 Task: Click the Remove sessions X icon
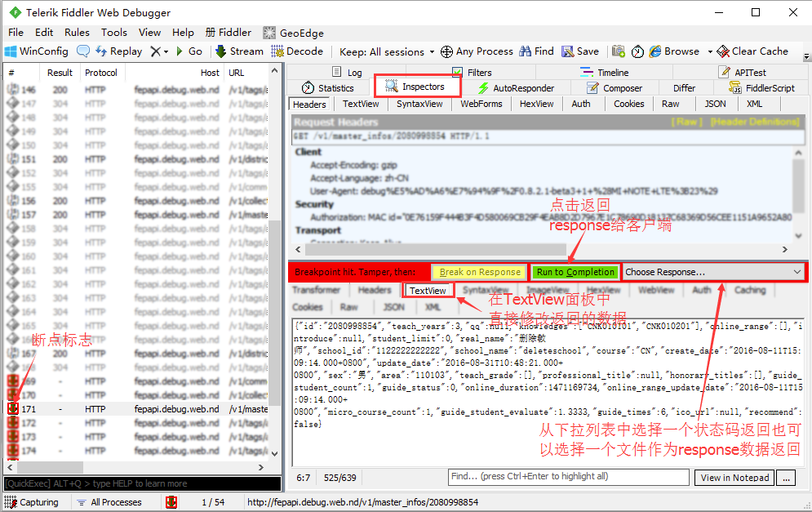(155, 51)
